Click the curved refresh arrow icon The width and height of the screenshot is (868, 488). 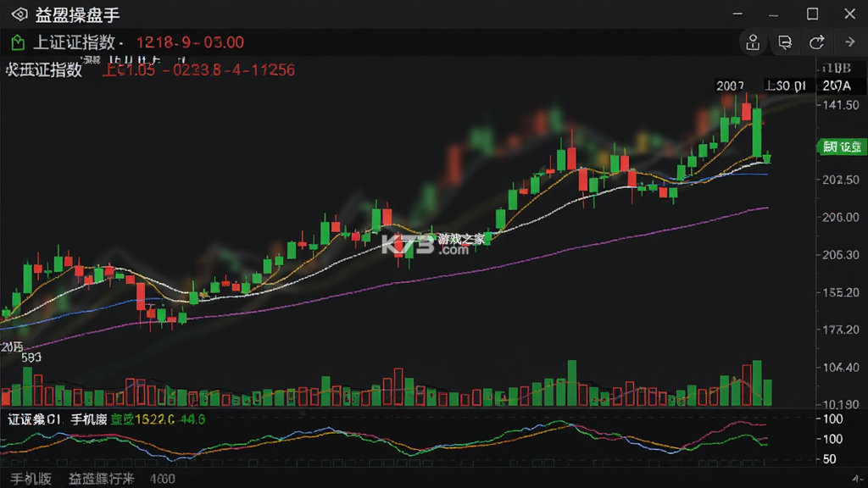pos(817,42)
